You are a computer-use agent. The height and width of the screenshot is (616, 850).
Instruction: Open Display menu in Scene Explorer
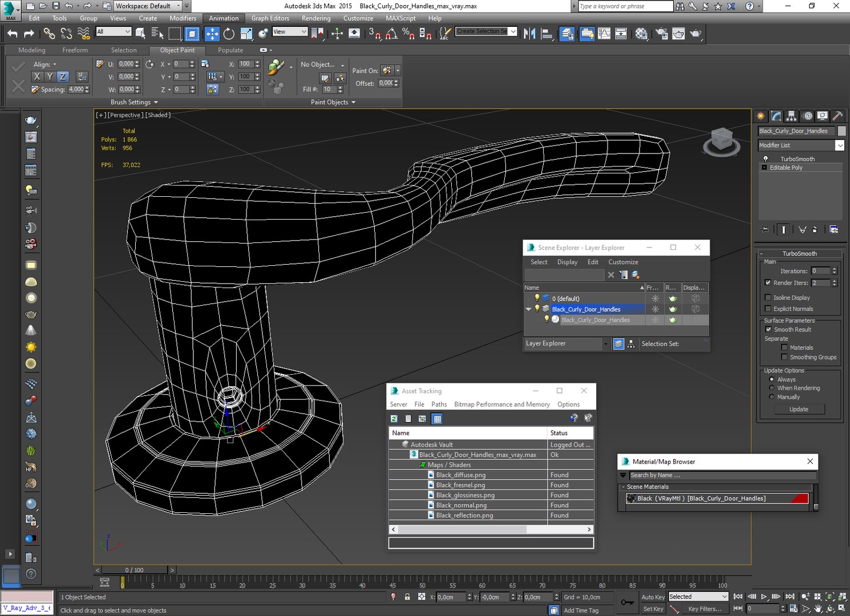coord(567,262)
